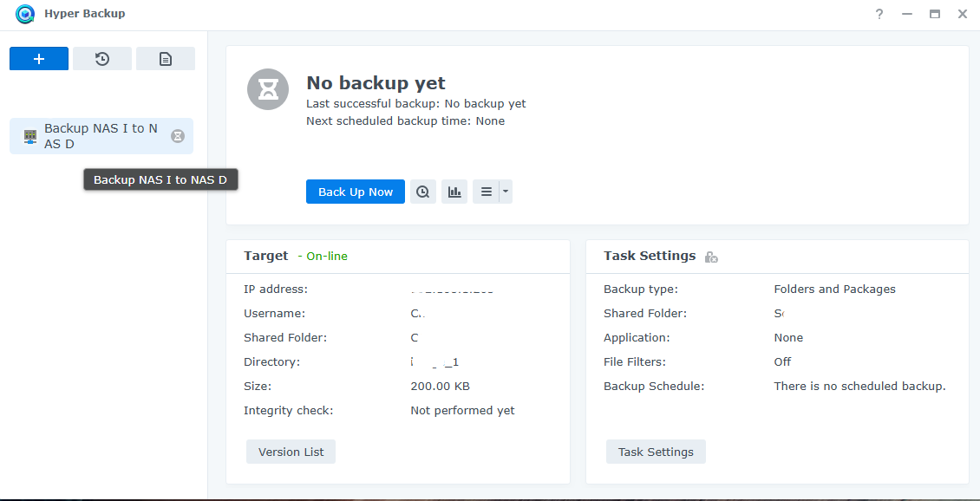Click the Directory value ending in _1
This screenshot has height=501, width=980.
pyautogui.click(x=435, y=361)
